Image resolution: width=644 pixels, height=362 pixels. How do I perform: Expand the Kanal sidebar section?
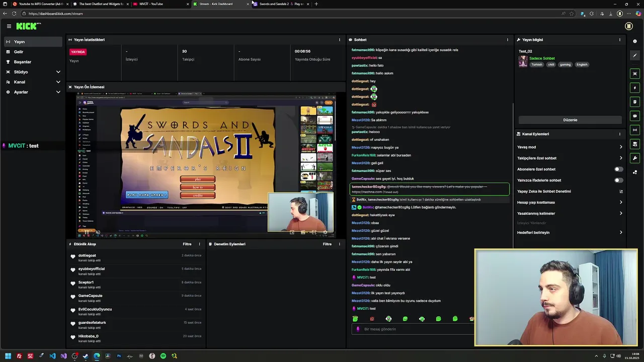33,82
